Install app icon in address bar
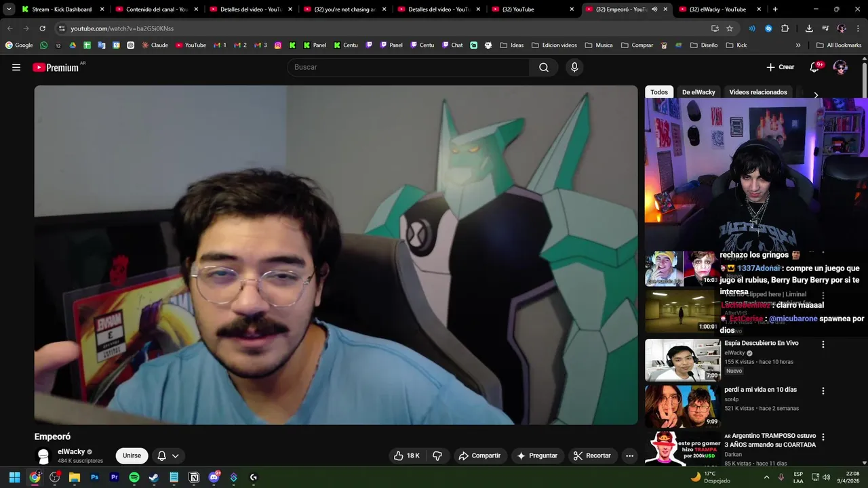 715,28
